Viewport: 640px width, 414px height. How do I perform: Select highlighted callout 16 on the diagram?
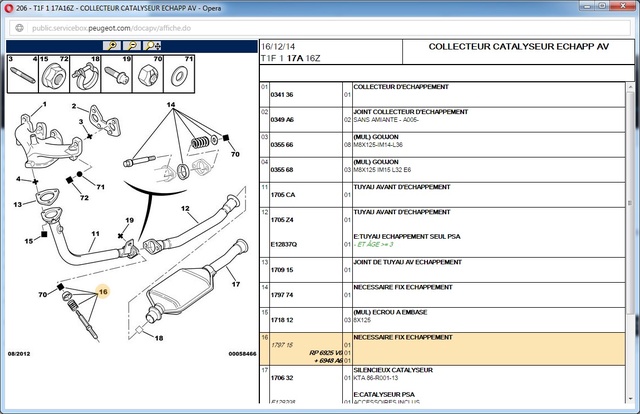(103, 292)
